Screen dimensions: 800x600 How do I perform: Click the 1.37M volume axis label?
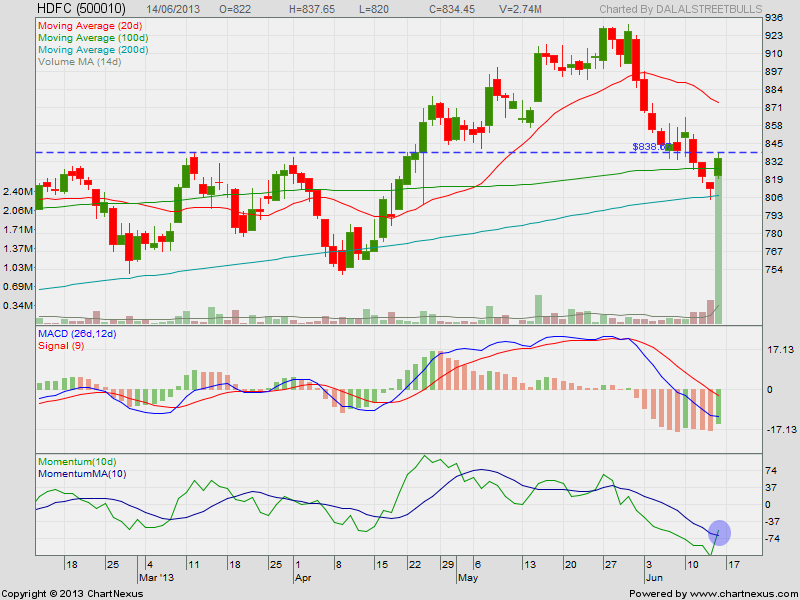(17, 248)
